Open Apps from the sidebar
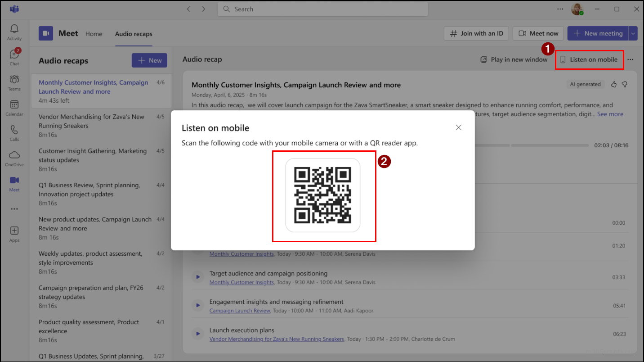The width and height of the screenshot is (644, 362). pyautogui.click(x=14, y=233)
